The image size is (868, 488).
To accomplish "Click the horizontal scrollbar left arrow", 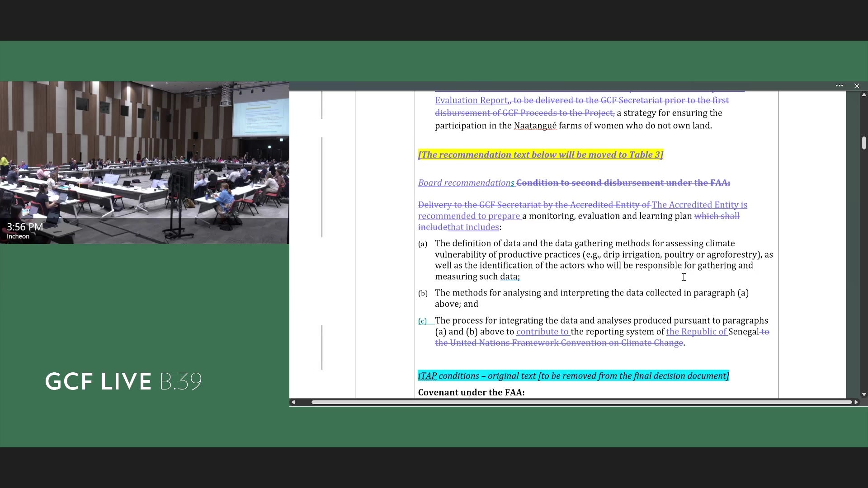I will 293,402.
